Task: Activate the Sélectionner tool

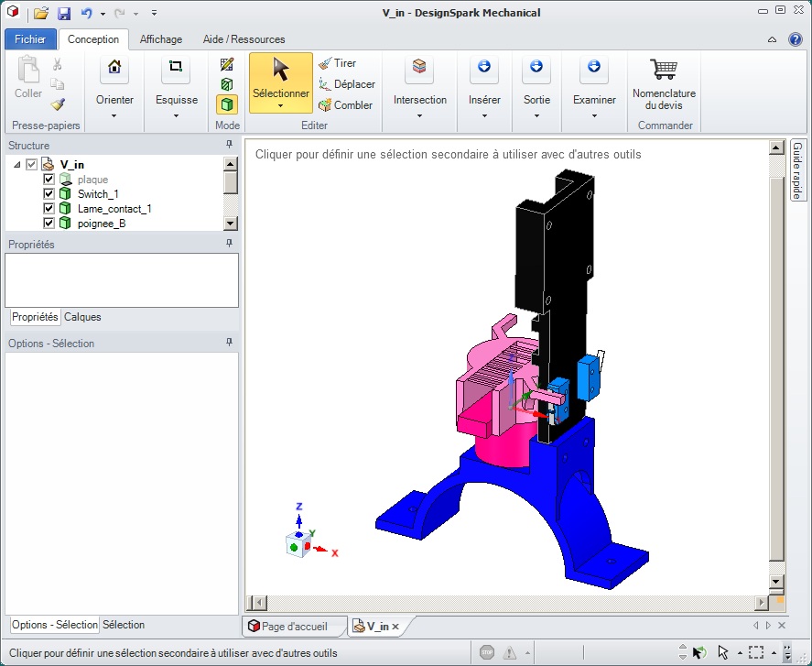Action: tap(281, 77)
